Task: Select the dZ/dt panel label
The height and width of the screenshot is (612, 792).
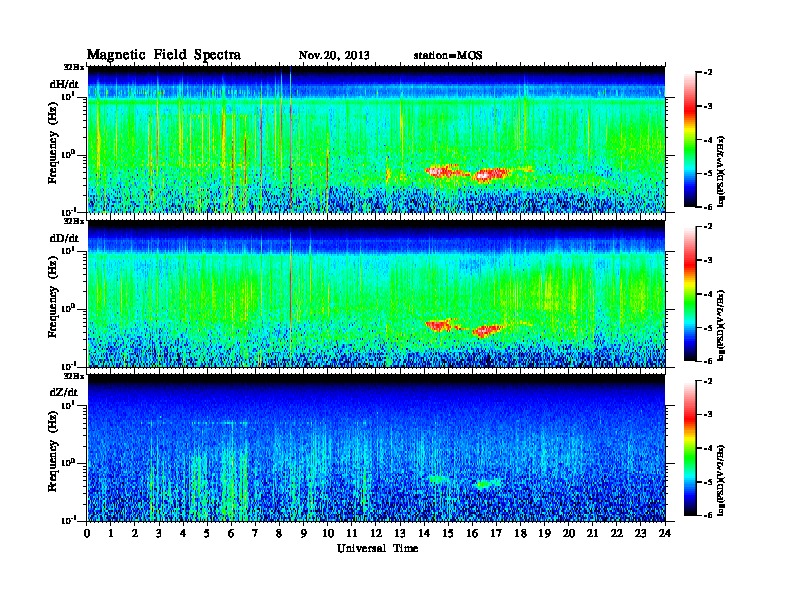Action: 64,392
